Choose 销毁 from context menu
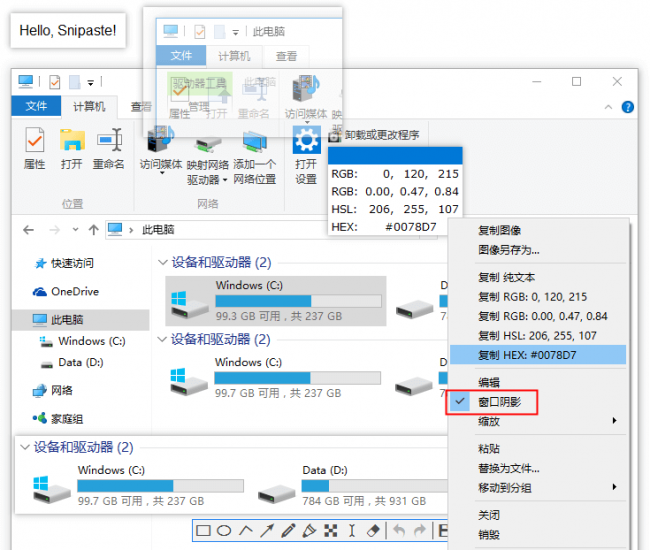650x550 pixels. (538, 534)
